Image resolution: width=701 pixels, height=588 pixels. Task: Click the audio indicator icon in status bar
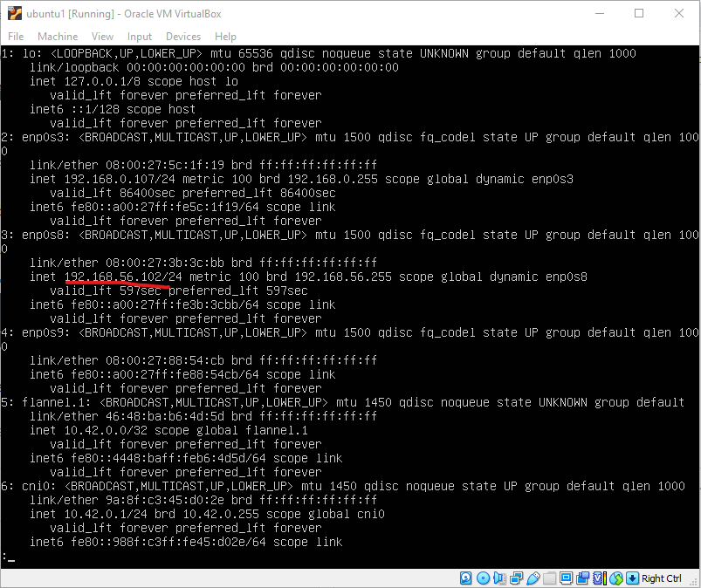click(500, 578)
